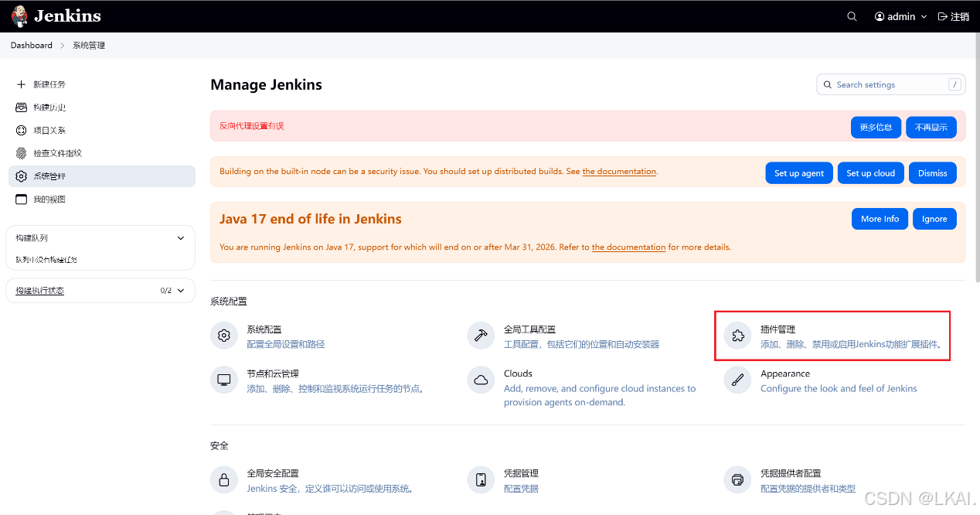Click the Jenkins title text

(67, 16)
